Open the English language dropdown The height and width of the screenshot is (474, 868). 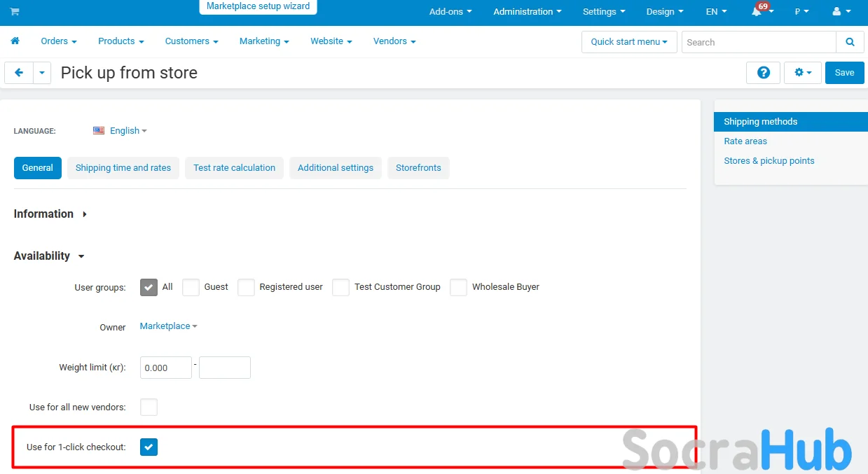120,131
